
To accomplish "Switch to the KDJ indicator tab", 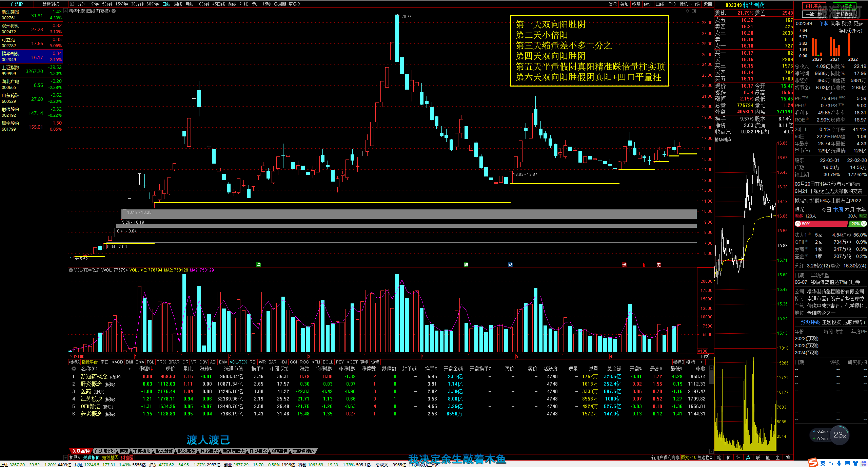I will click(x=283, y=362).
